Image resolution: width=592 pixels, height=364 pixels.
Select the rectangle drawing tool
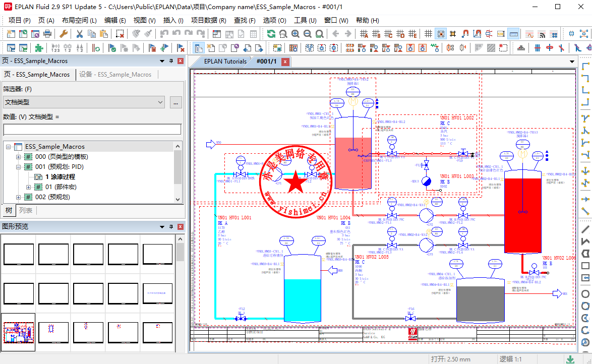click(585, 266)
